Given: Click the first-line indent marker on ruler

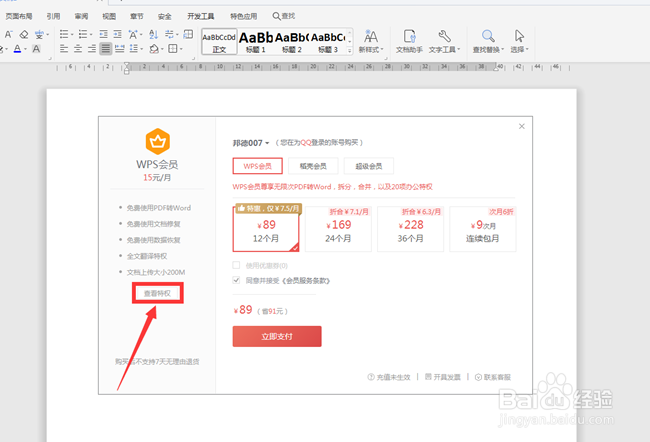Looking at the screenshot, I should click(127, 65).
